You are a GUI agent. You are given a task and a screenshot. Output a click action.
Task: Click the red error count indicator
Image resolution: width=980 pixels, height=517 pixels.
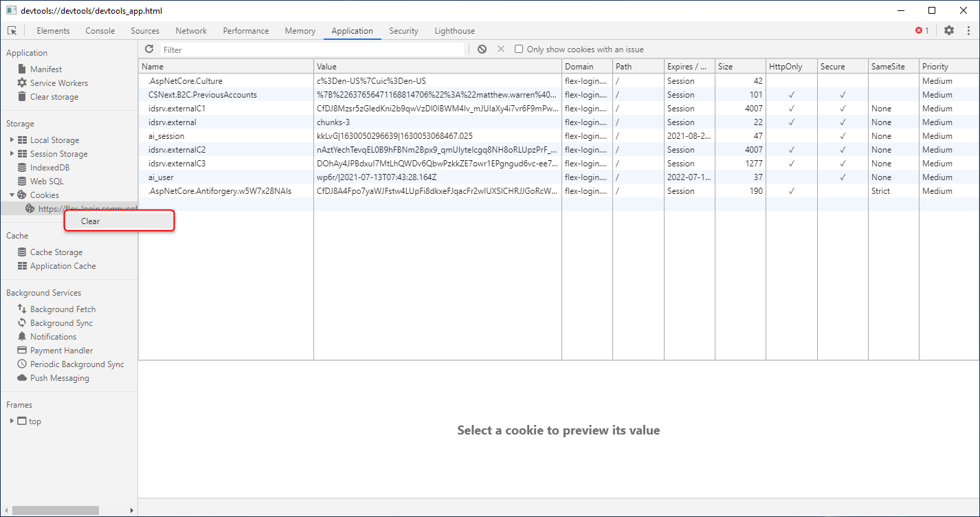tap(922, 31)
